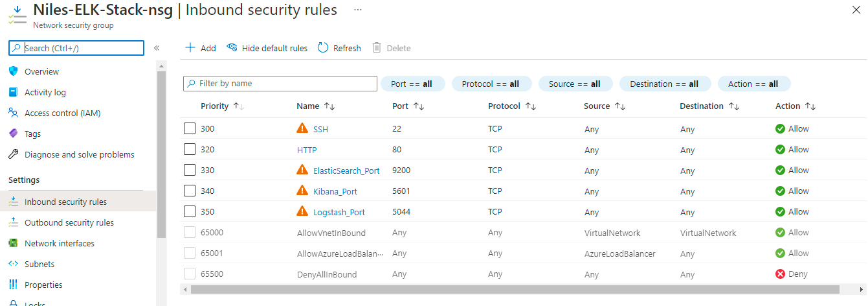Click the Tags icon in sidebar
The height and width of the screenshot is (306, 868).
tap(13, 134)
